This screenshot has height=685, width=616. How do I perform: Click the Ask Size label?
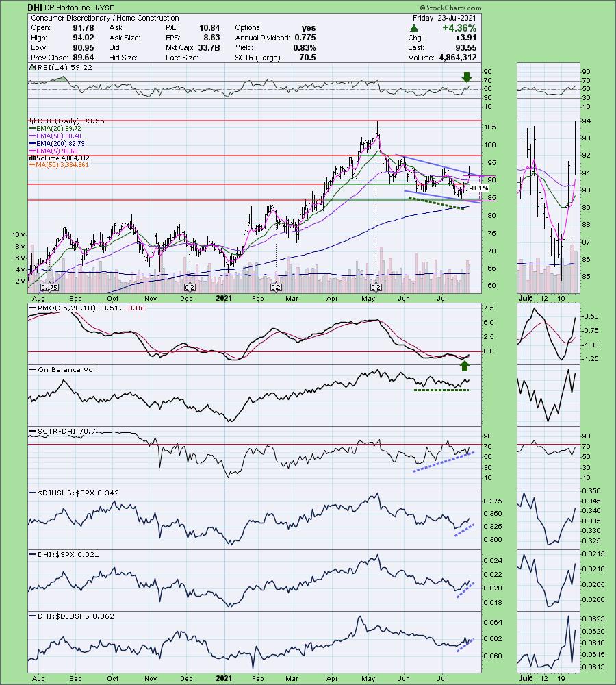(125, 38)
